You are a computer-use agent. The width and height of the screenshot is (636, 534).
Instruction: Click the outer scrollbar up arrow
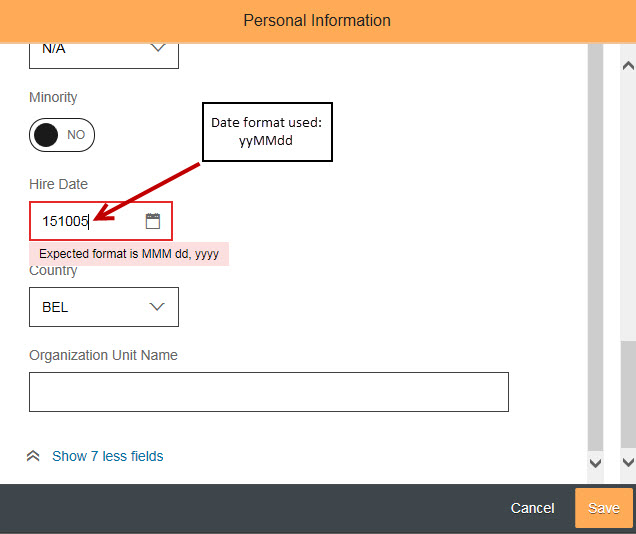(628, 66)
